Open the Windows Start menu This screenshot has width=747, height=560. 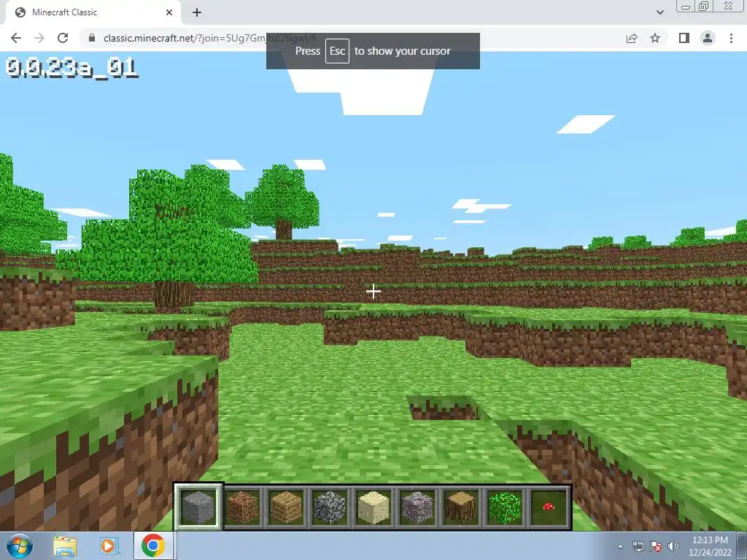[x=19, y=546]
